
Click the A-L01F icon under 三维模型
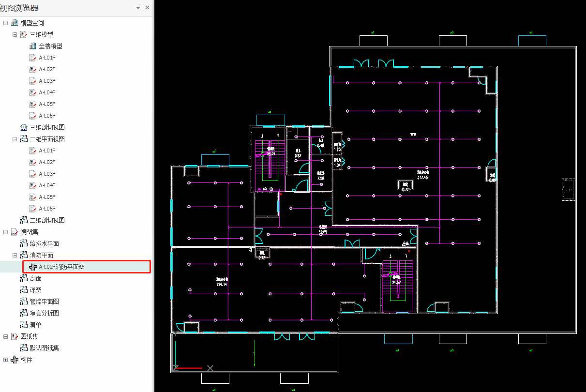33,58
